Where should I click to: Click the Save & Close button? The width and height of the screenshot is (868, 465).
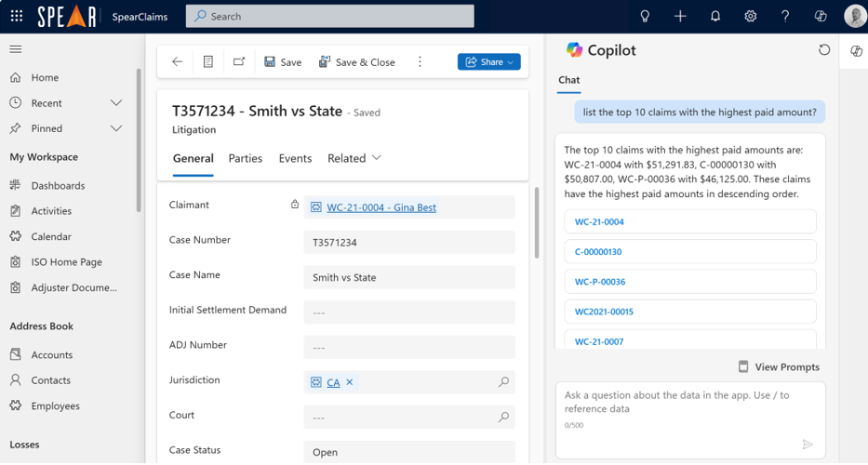tap(356, 62)
